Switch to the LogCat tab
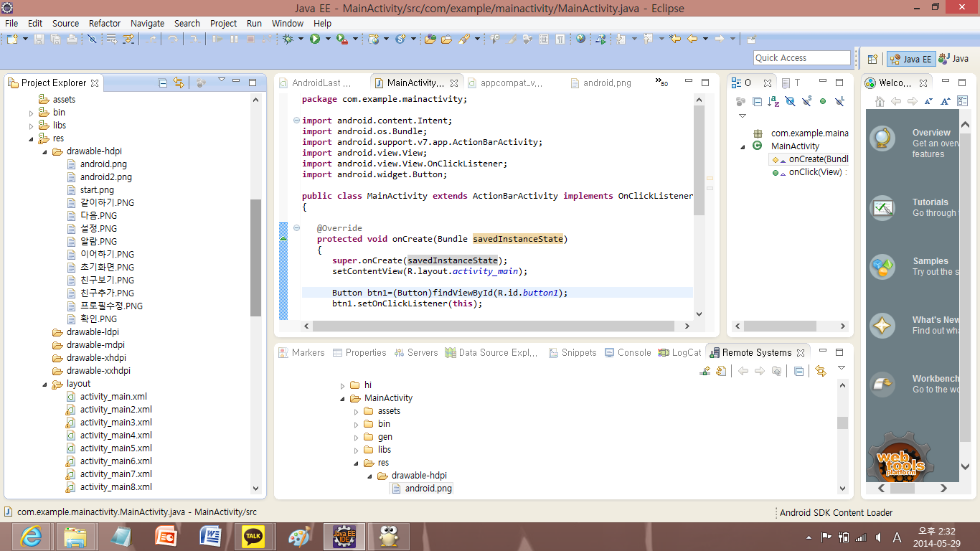 point(679,352)
